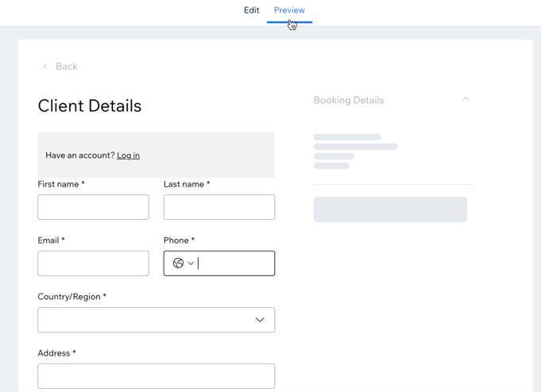The height and width of the screenshot is (392, 541).
Task: Click the grey placeholder button under Booking Details
Action: [x=390, y=209]
